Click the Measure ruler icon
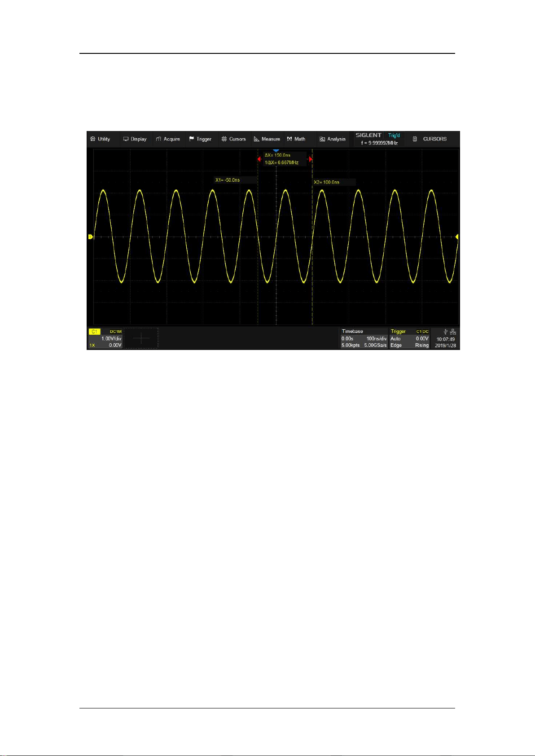This screenshot has width=535, height=756. (257, 139)
